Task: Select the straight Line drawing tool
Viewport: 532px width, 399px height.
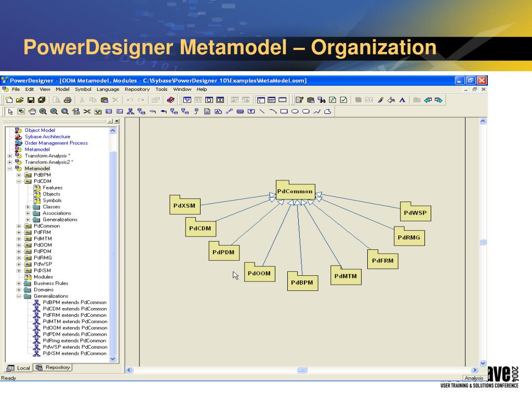Action: (x=262, y=111)
